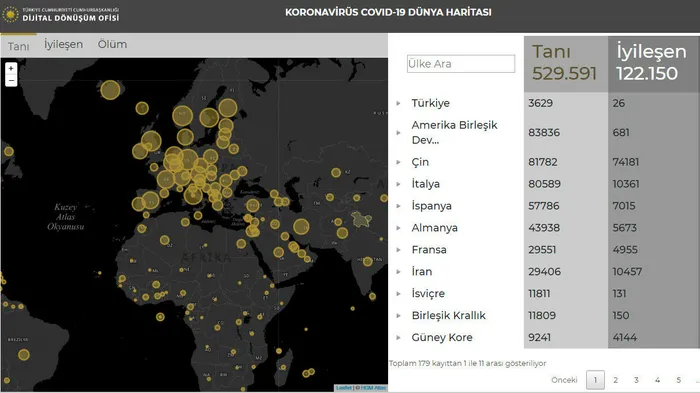Expand the Türkiye row
700x393 pixels.
[x=398, y=103]
